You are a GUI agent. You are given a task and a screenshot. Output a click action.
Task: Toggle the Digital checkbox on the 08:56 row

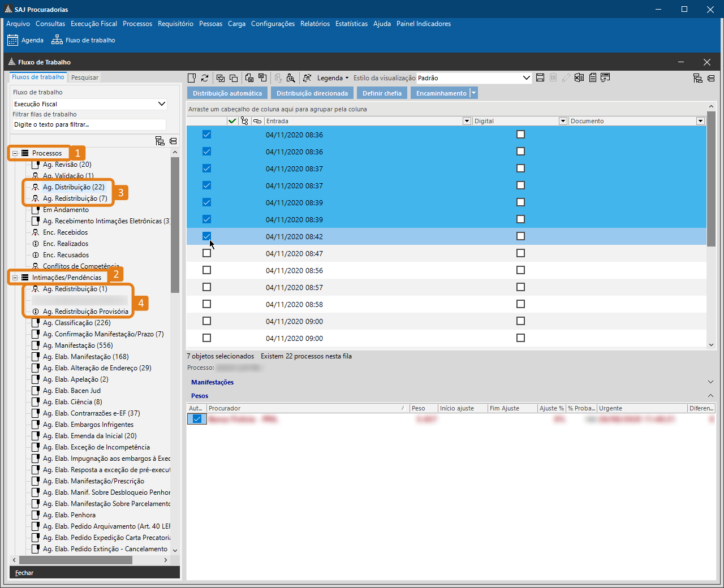pos(520,270)
